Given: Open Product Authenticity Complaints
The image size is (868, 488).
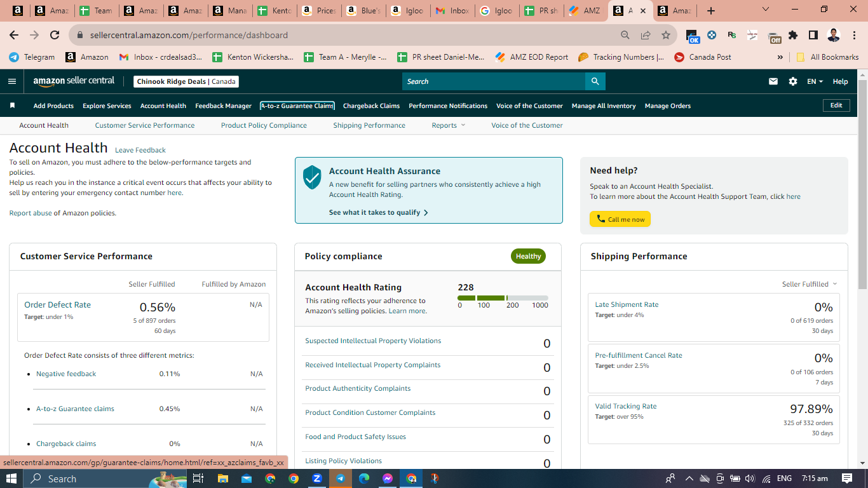Looking at the screenshot, I should pyautogui.click(x=358, y=388).
